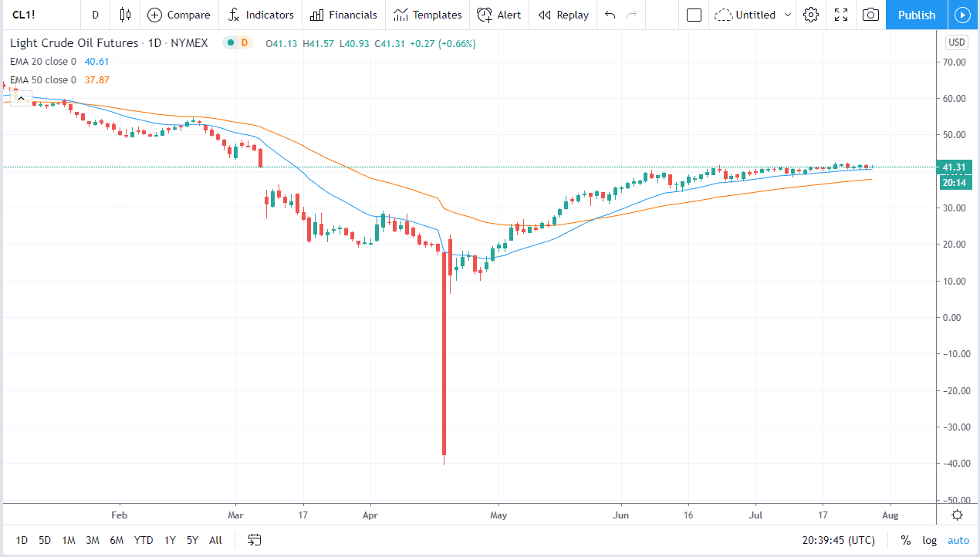Open chart settings gear icon

pos(810,15)
